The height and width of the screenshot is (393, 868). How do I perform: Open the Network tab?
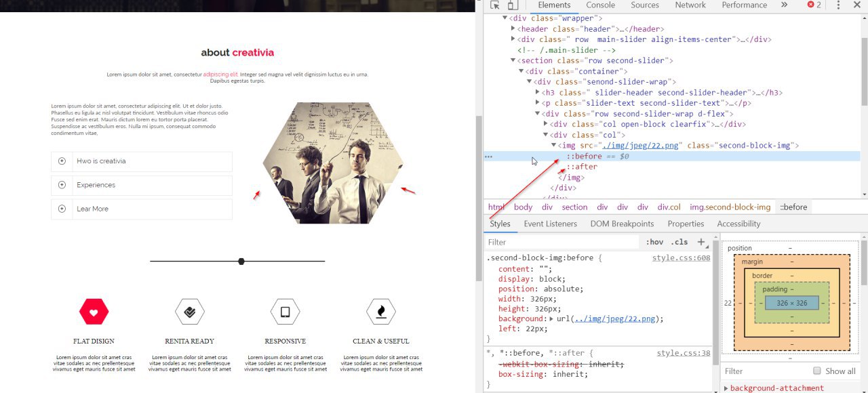[690, 5]
